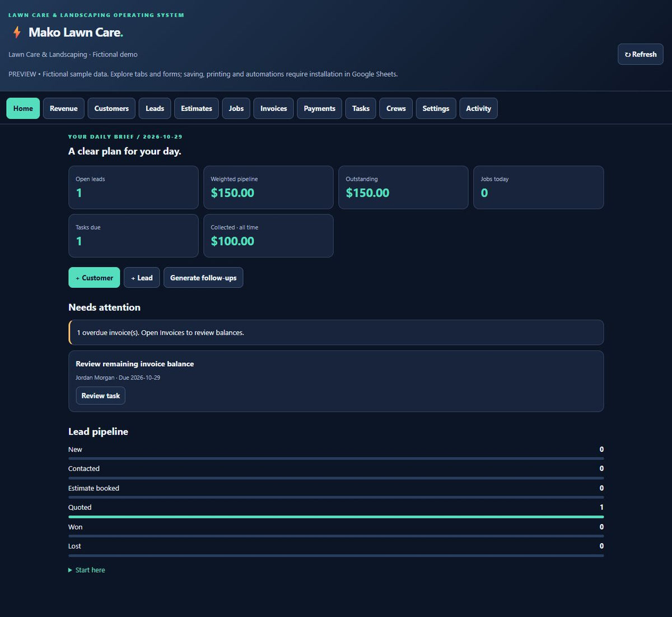Switch to the Customers tab
Screen dimensions: 672x617
pyautogui.click(x=111, y=109)
